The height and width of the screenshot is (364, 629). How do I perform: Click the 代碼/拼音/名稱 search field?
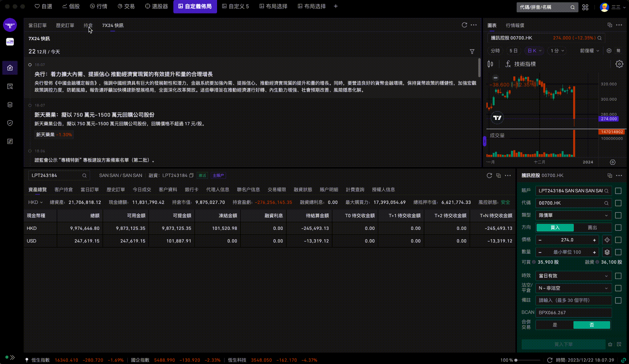pos(547,7)
